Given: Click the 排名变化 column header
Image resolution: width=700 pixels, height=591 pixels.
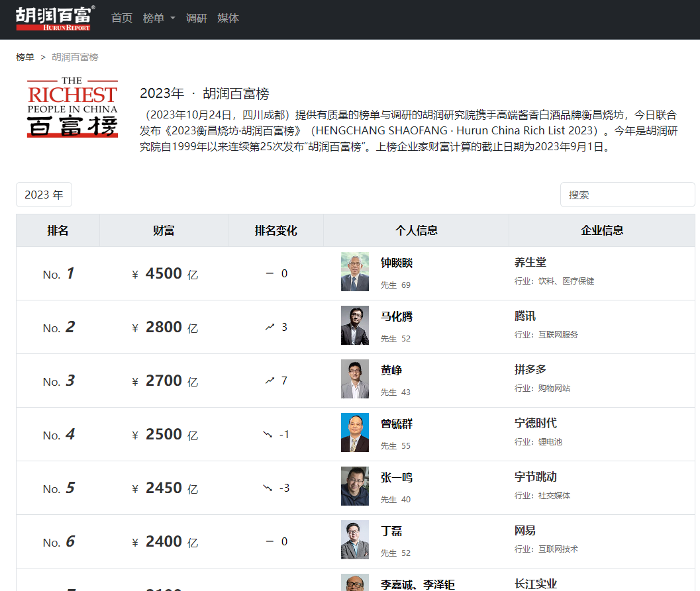Looking at the screenshot, I should click(x=276, y=230).
